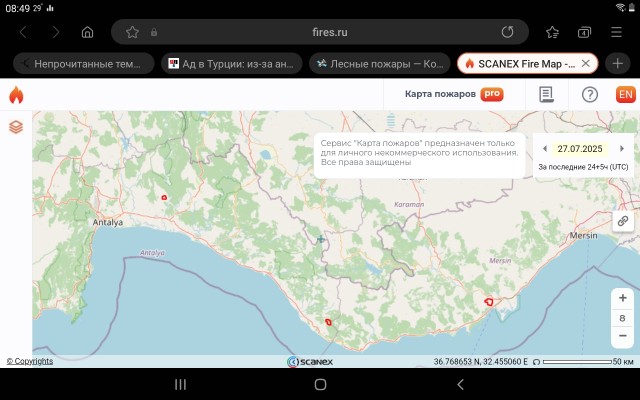Open the map layers panel
Image resolution: width=640 pixels, height=400 pixels.
click(x=16, y=127)
